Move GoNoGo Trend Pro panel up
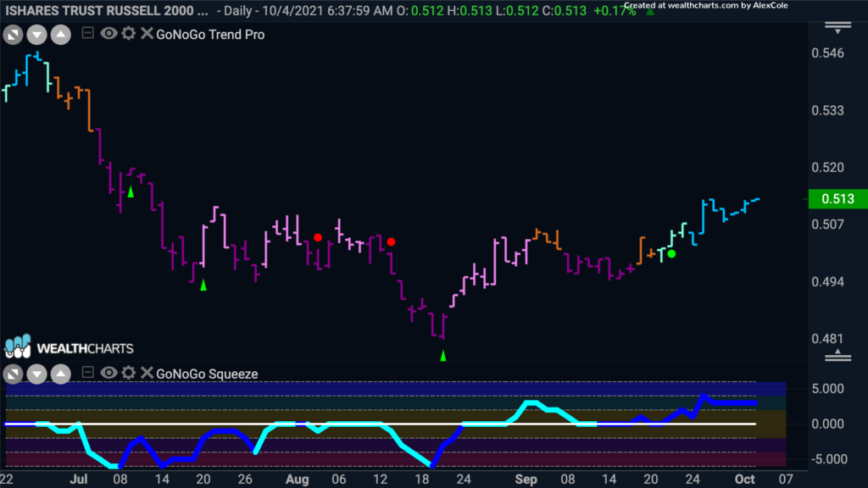This screenshot has height=488, width=868. [x=60, y=35]
